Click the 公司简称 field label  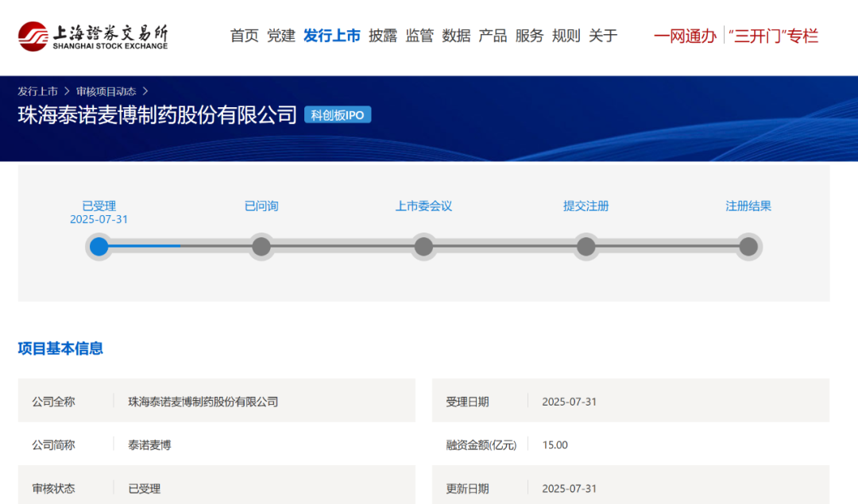pyautogui.click(x=53, y=445)
